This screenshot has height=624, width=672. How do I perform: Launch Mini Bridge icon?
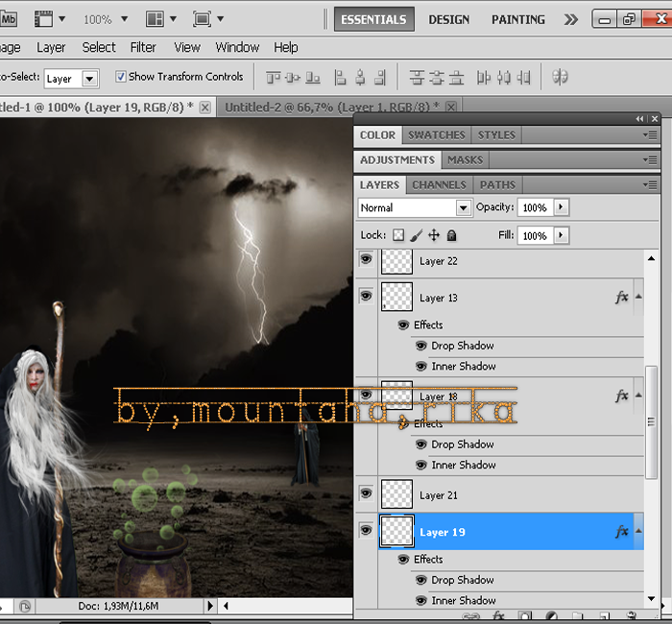click(8, 19)
